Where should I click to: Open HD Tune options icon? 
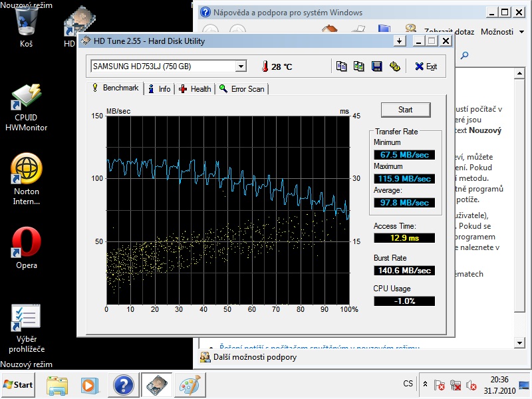click(x=394, y=66)
